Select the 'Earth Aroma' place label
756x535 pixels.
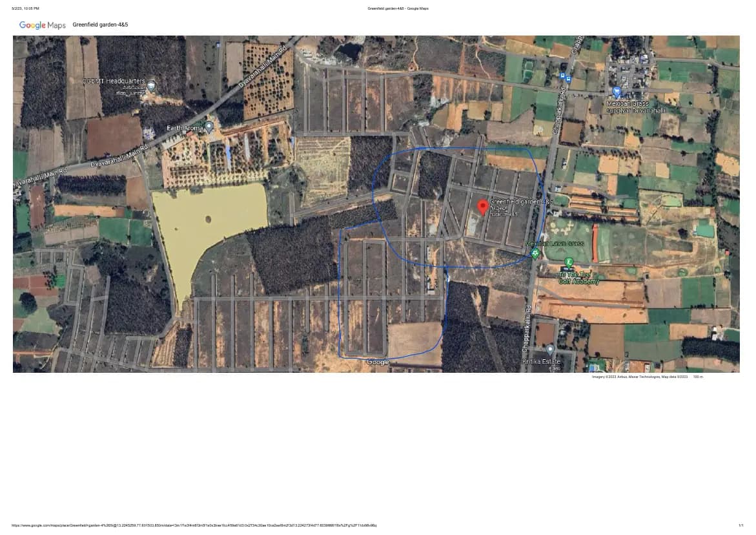tap(185, 128)
